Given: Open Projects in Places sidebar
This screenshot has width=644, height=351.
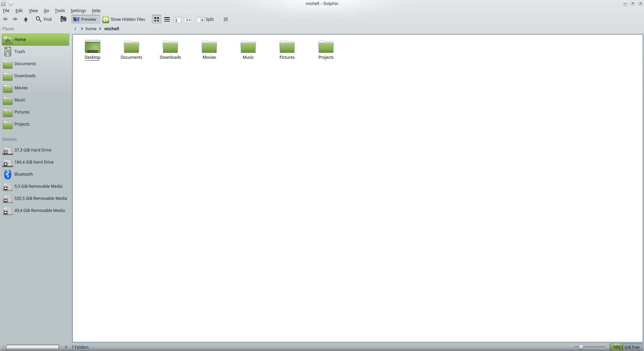Looking at the screenshot, I should pyautogui.click(x=35, y=124).
